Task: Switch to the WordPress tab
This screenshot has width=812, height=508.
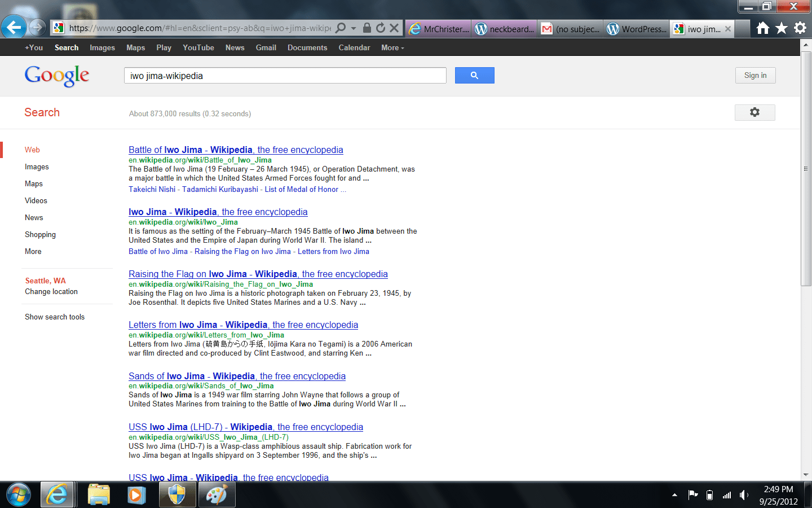Action: pos(637,29)
